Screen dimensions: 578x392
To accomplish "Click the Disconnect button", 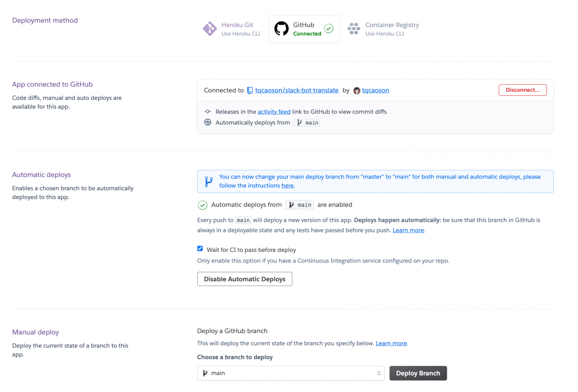I will coord(522,90).
